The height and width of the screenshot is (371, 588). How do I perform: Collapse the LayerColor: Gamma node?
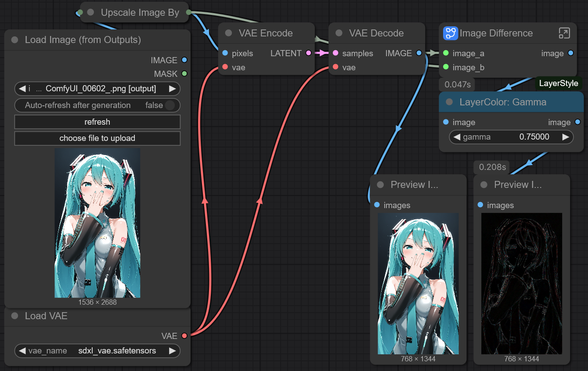(x=449, y=102)
